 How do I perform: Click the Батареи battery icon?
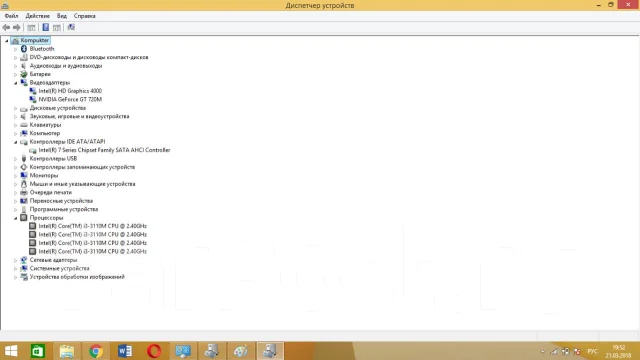tap(24, 74)
